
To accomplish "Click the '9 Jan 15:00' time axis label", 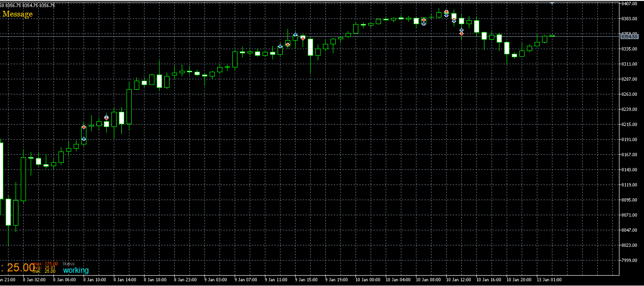I will 306,280.
